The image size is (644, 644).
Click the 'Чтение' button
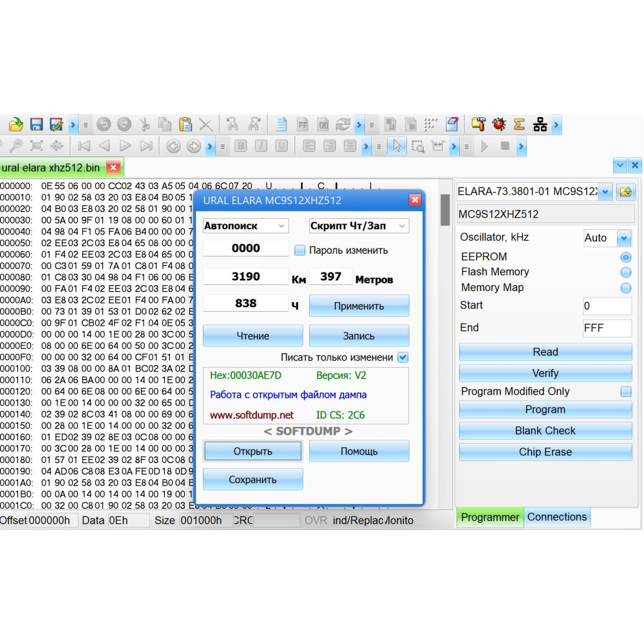click(252, 336)
